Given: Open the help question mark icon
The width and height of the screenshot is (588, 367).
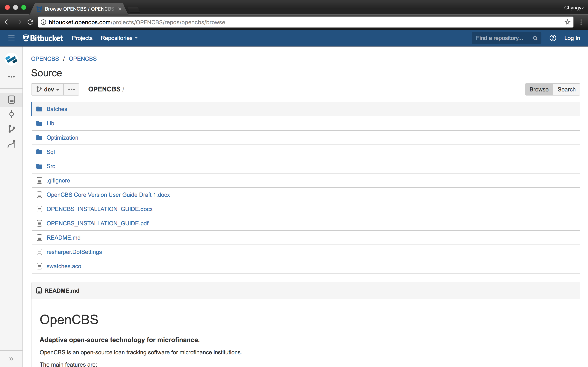Looking at the screenshot, I should coord(553,38).
